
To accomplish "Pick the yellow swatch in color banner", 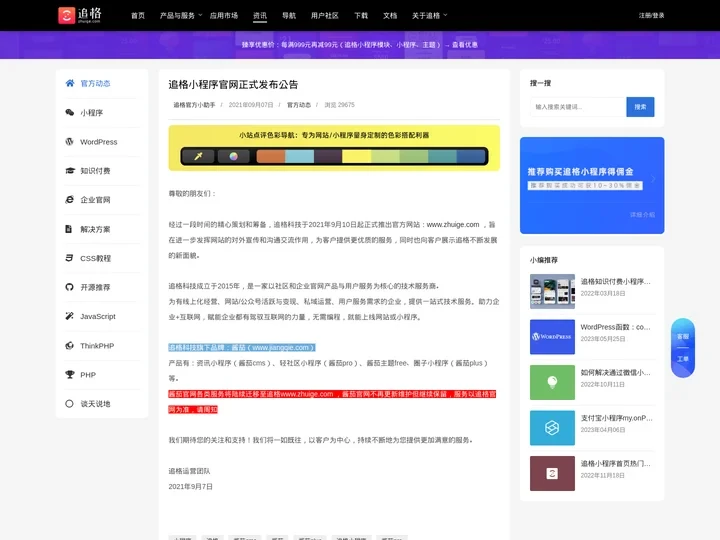I will click(356, 157).
